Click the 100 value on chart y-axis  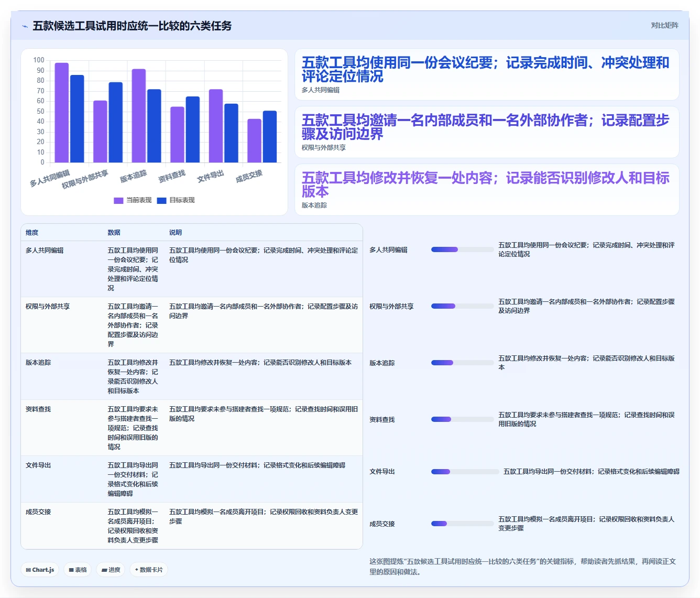(x=39, y=60)
